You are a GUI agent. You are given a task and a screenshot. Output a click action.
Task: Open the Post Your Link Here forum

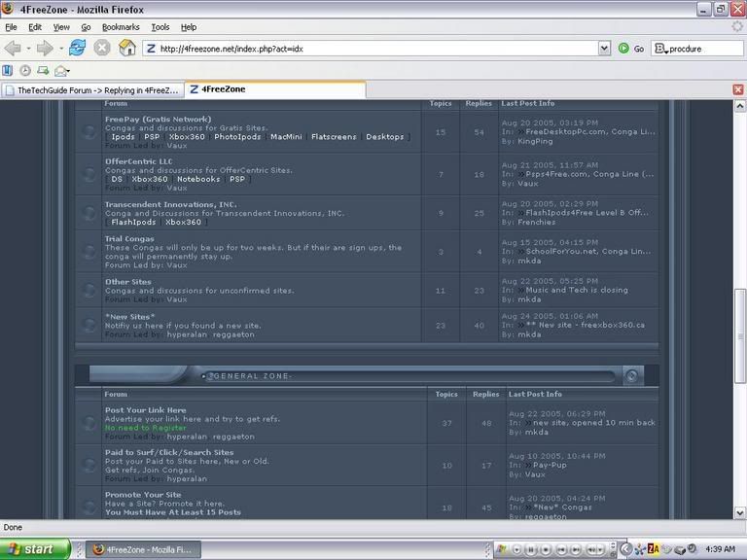point(145,410)
